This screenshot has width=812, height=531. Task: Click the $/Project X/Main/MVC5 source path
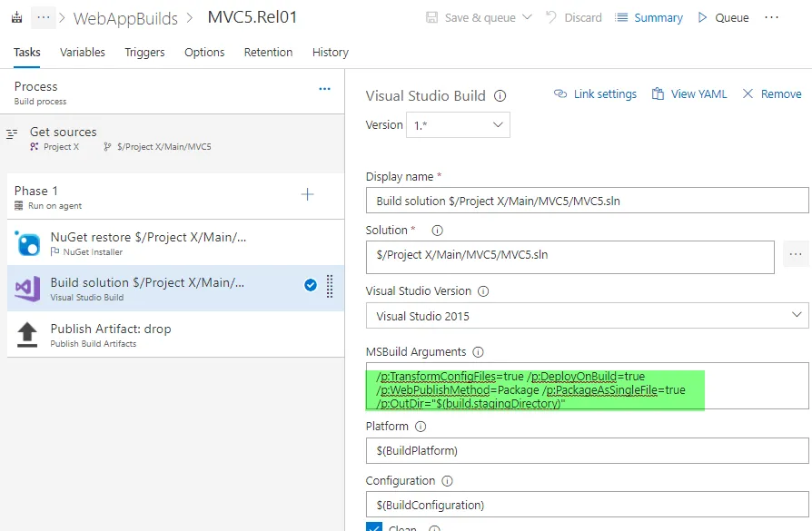(164, 147)
